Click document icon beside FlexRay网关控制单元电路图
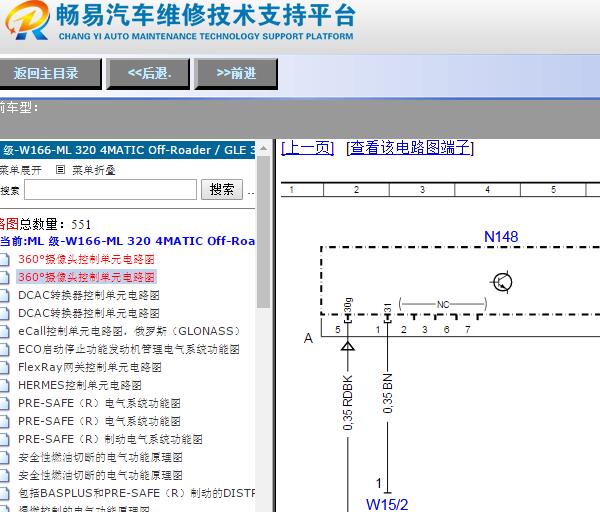Viewport: 600px width, 512px height. click(4, 367)
